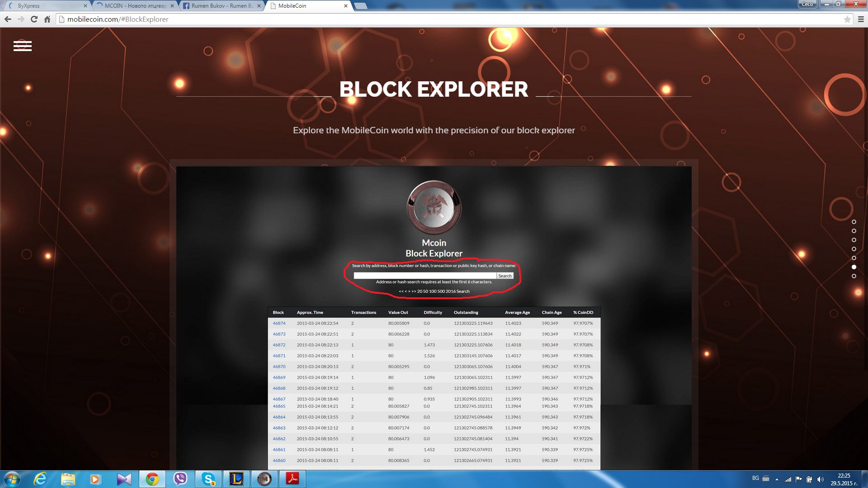Open the clock showing 22:25

coord(844,479)
